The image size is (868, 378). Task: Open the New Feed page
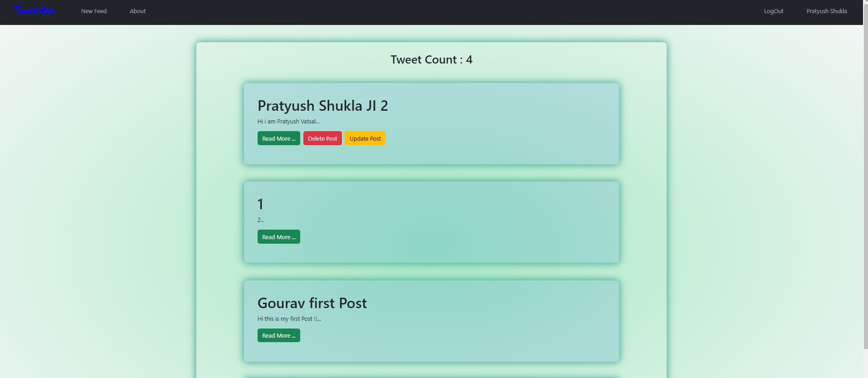94,11
